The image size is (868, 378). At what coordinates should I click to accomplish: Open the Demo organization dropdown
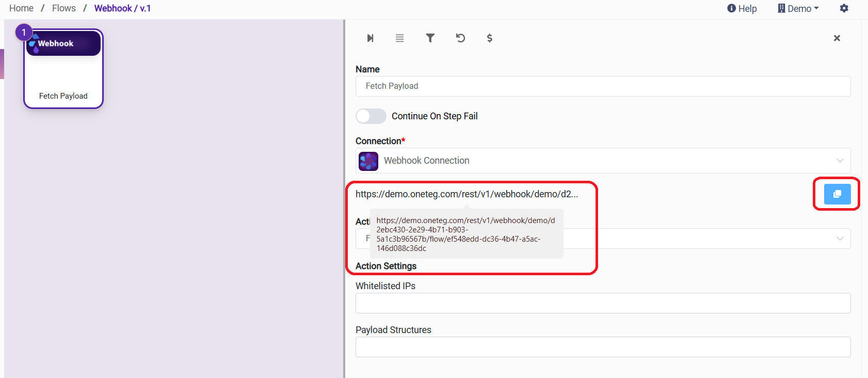[798, 8]
